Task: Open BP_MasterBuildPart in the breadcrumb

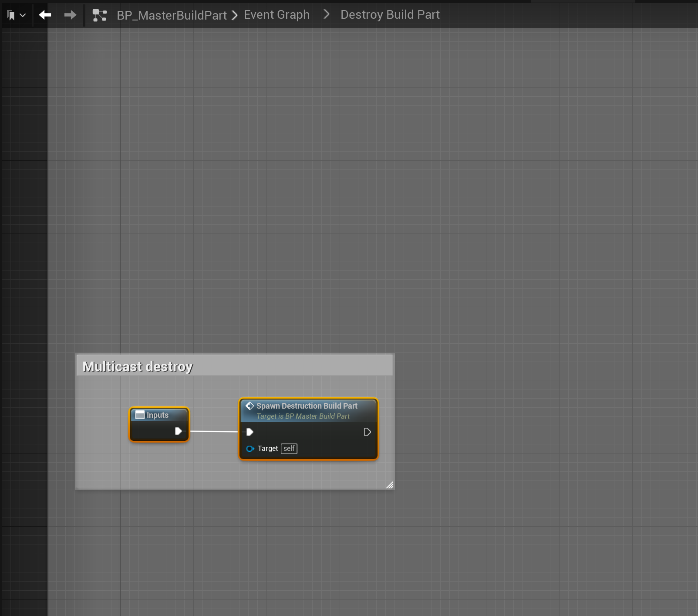Action: pyautogui.click(x=172, y=15)
